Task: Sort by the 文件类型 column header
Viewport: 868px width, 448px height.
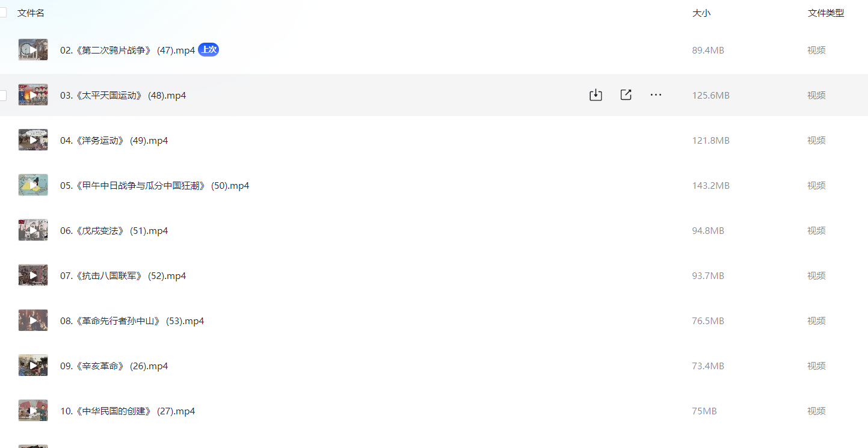Action: 825,13
